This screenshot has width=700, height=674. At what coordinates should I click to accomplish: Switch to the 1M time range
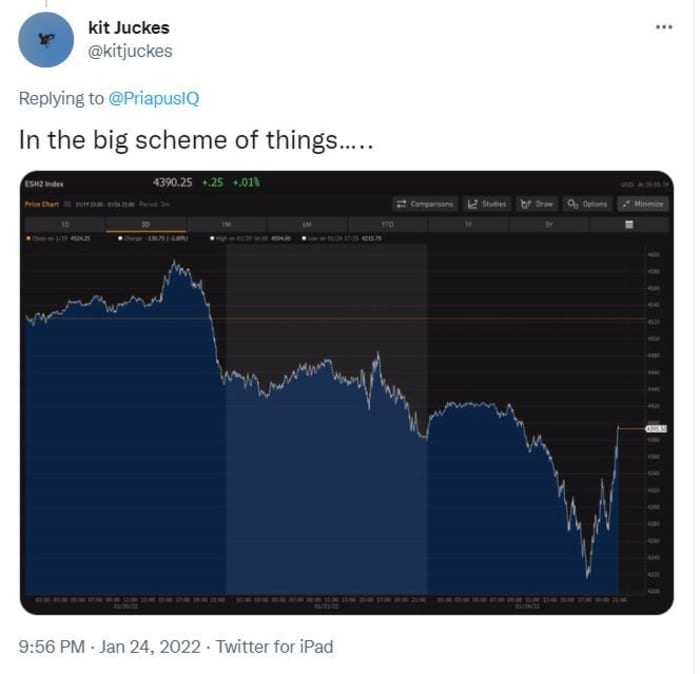[x=227, y=225]
